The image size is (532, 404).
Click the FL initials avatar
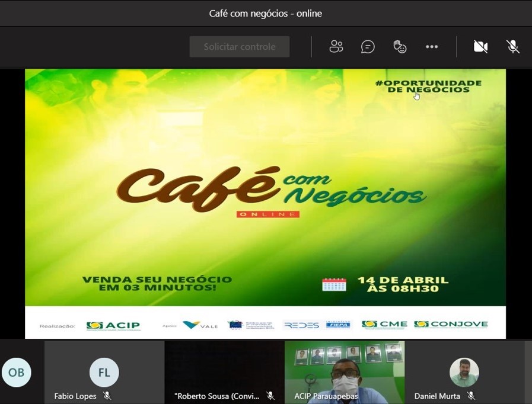click(104, 373)
